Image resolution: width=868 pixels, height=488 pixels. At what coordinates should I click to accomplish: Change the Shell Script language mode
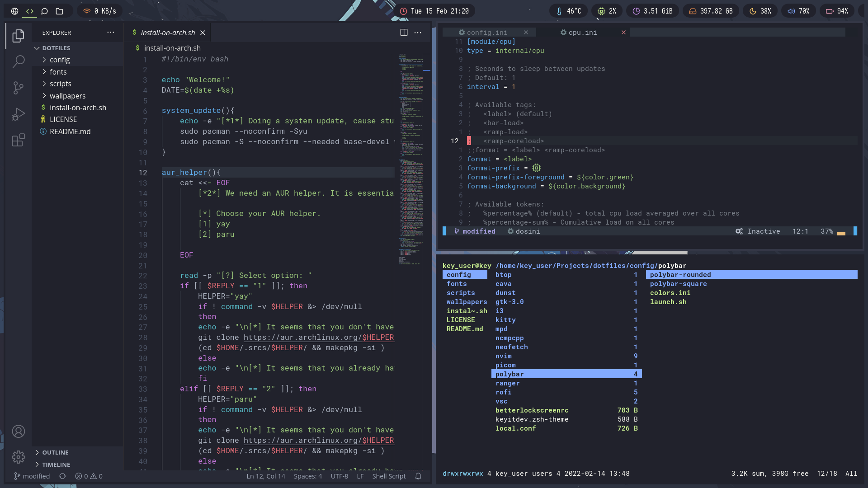click(x=389, y=476)
